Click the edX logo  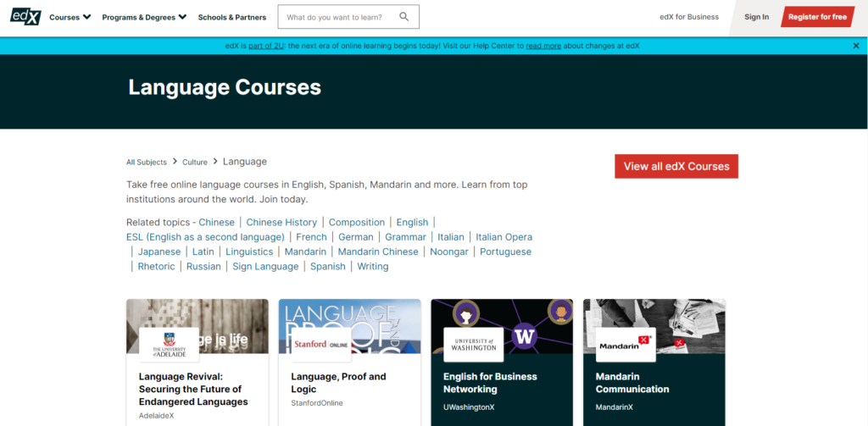click(25, 17)
